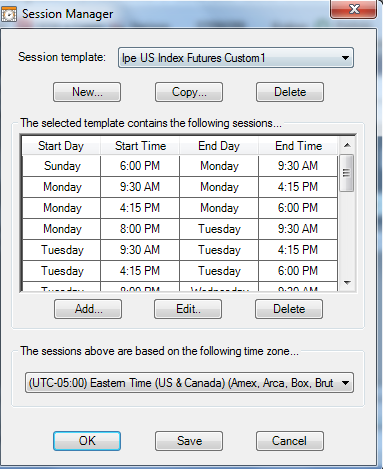This screenshot has width=383, height=469.
Task: Click the sessions list scroll up arrow
Action: [347, 145]
